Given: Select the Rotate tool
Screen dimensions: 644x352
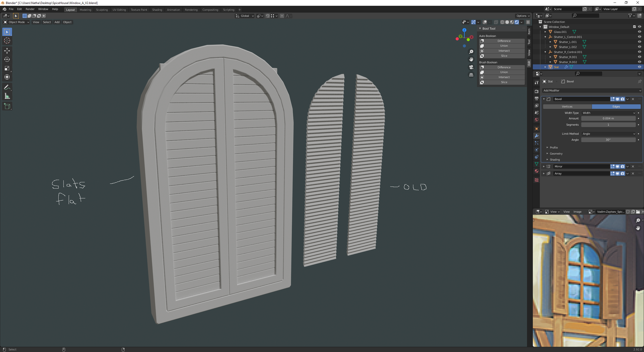Looking at the screenshot, I should point(7,59).
